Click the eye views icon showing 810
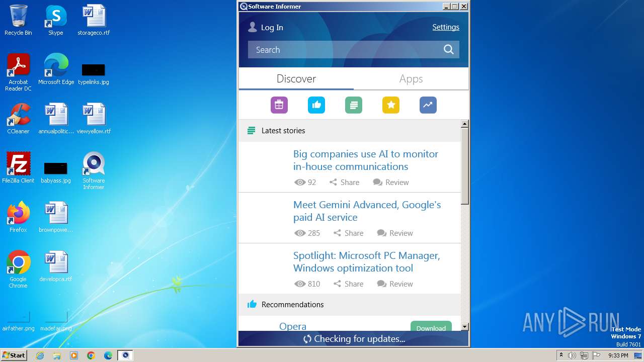The width and height of the screenshot is (644, 362). pyautogui.click(x=300, y=284)
